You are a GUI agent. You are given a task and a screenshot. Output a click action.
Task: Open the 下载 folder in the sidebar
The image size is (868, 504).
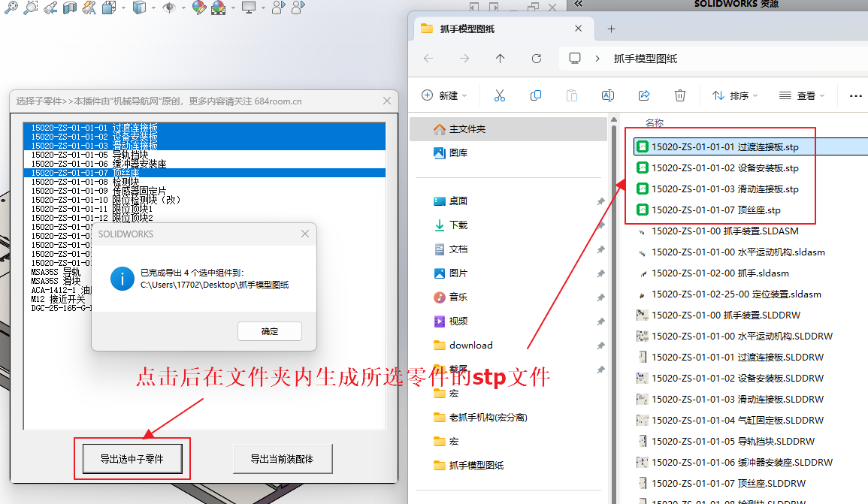pyautogui.click(x=458, y=225)
